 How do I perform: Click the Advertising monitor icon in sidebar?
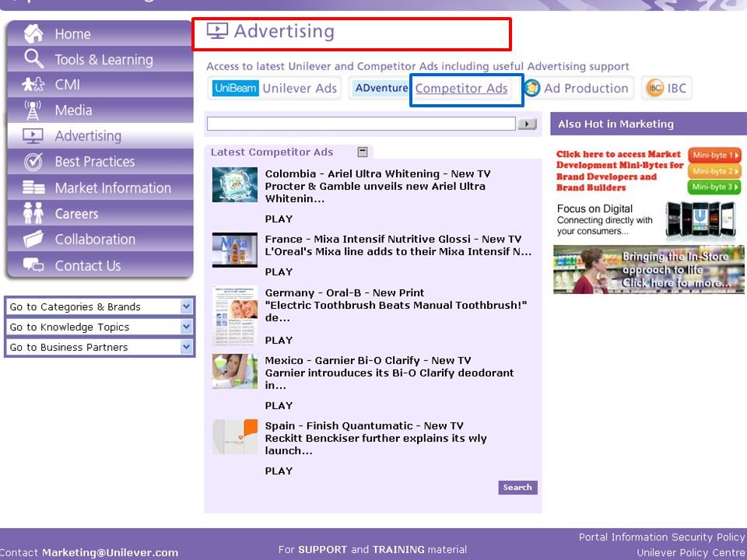[33, 135]
